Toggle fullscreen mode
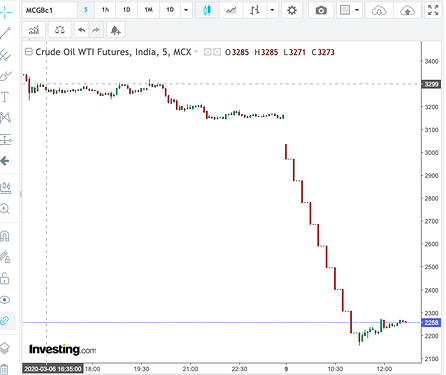The width and height of the screenshot is (446, 375). (433, 10)
